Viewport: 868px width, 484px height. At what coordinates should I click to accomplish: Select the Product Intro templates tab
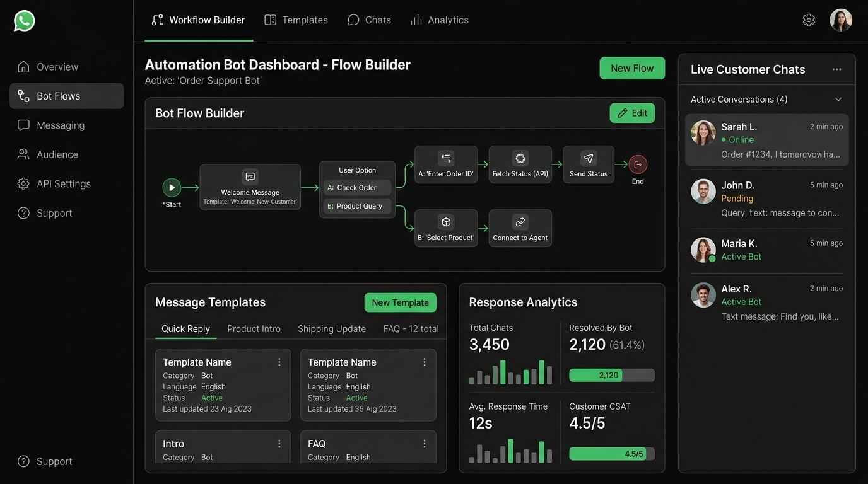254,329
